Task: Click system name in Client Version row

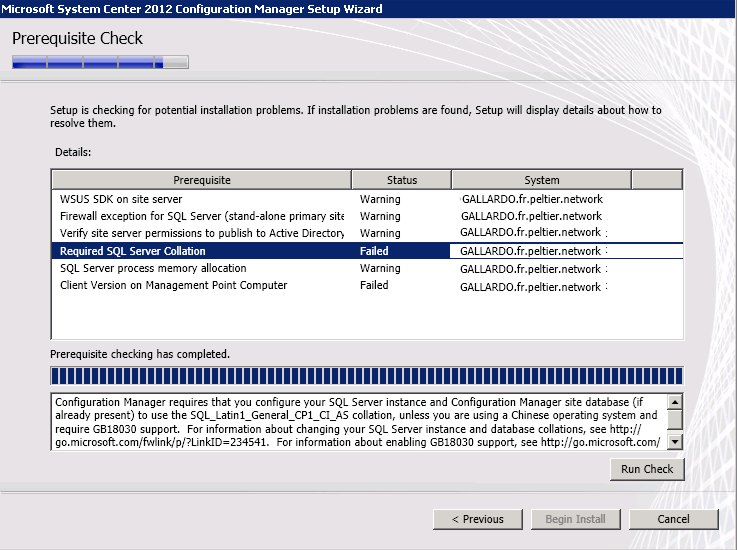Action: (530, 287)
